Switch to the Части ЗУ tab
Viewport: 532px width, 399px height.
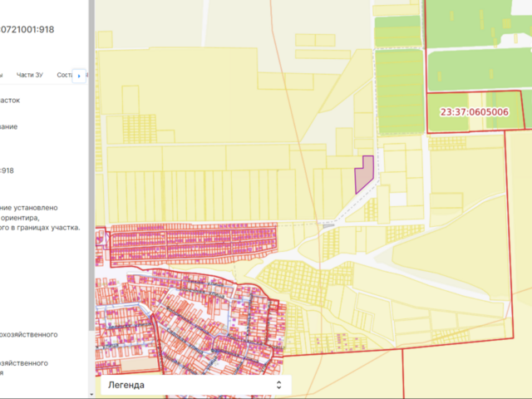tap(30, 75)
